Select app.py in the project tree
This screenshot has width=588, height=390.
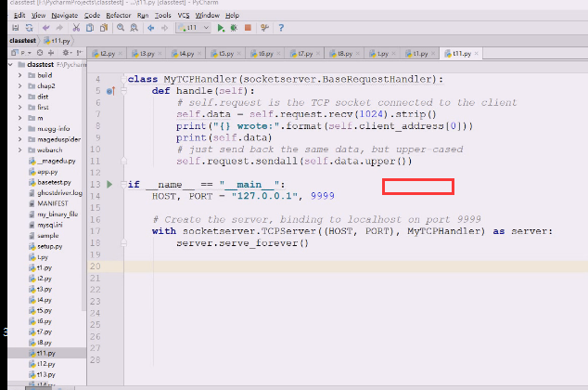pos(47,172)
